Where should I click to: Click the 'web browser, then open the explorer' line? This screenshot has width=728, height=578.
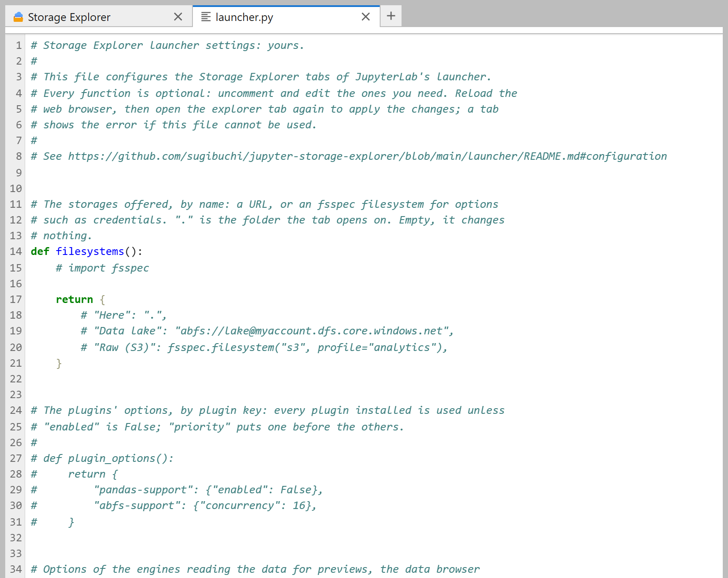(264, 109)
